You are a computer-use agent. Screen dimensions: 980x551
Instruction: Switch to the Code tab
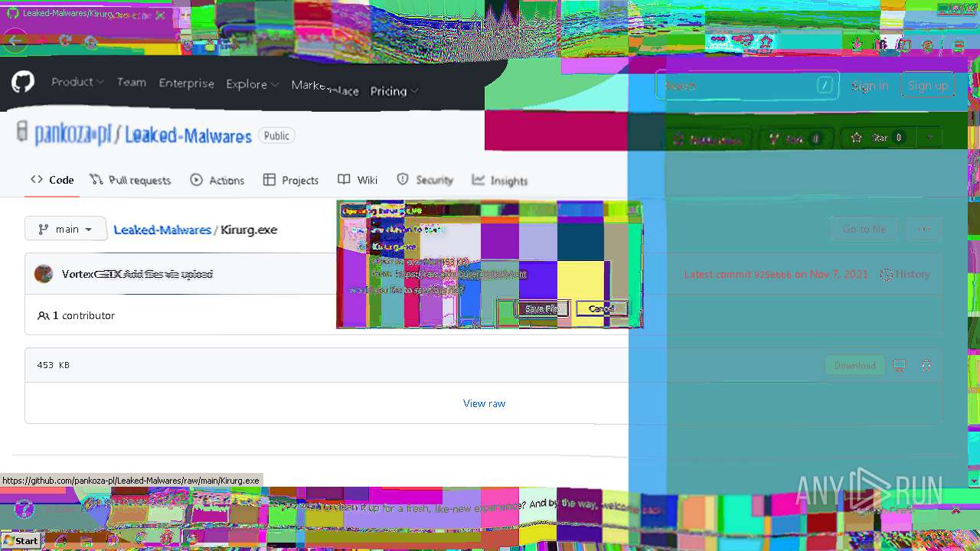(52, 180)
